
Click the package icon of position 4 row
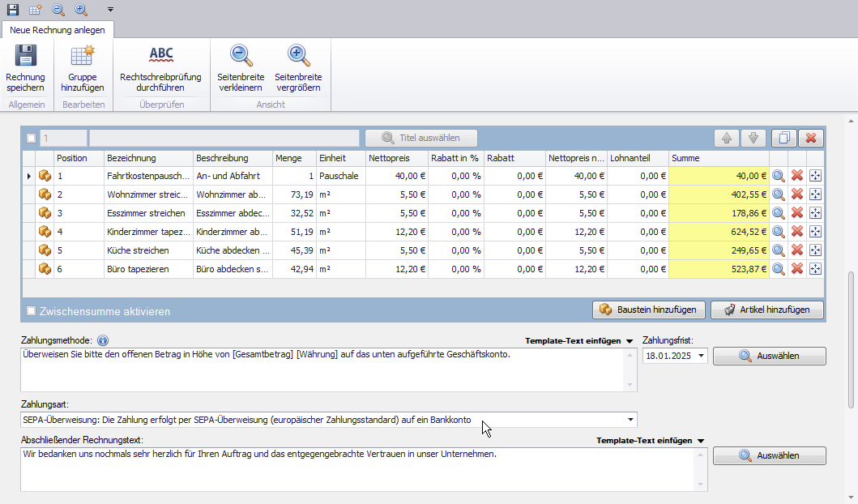click(45, 232)
